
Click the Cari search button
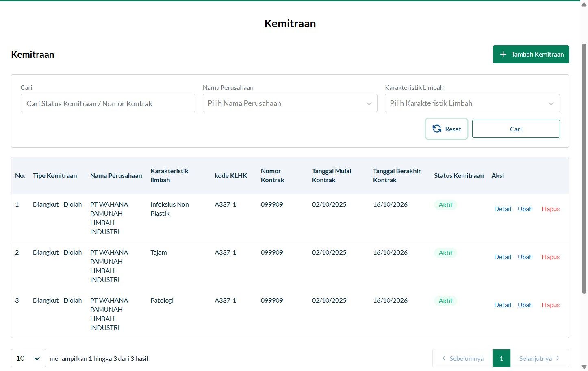pos(516,129)
